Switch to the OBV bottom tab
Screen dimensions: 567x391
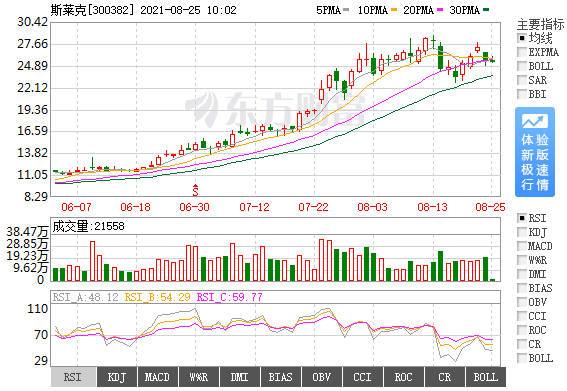pyautogui.click(x=321, y=377)
